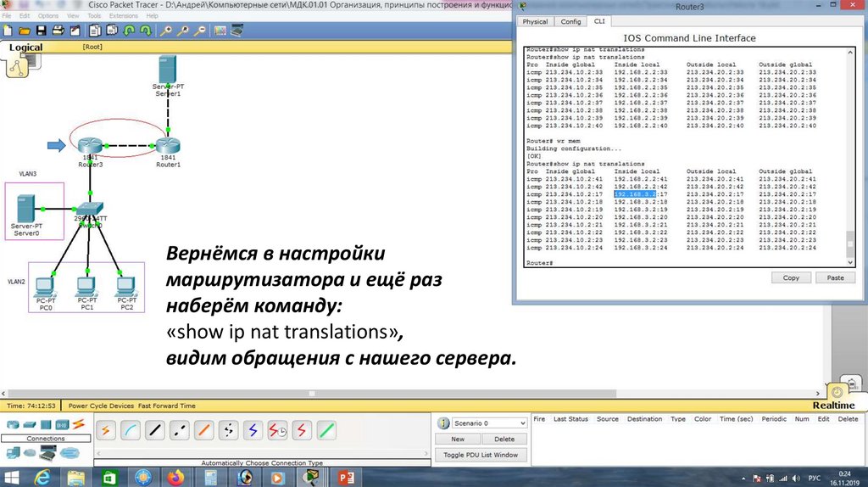Click the Logical workspace label

(25, 48)
